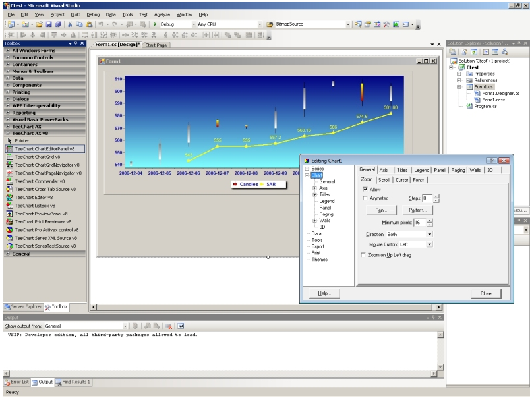
Task: Expand the Properties node in Solution Explorer
Action: 459,74
